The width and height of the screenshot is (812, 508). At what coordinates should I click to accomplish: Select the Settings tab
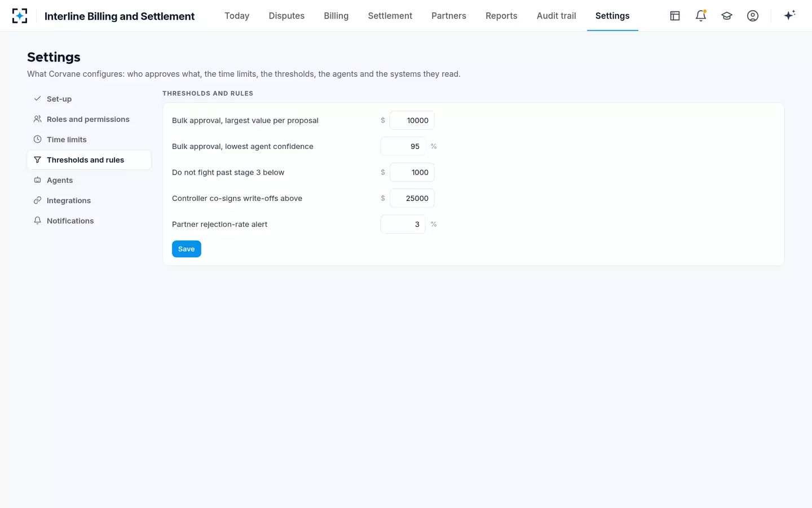612,16
